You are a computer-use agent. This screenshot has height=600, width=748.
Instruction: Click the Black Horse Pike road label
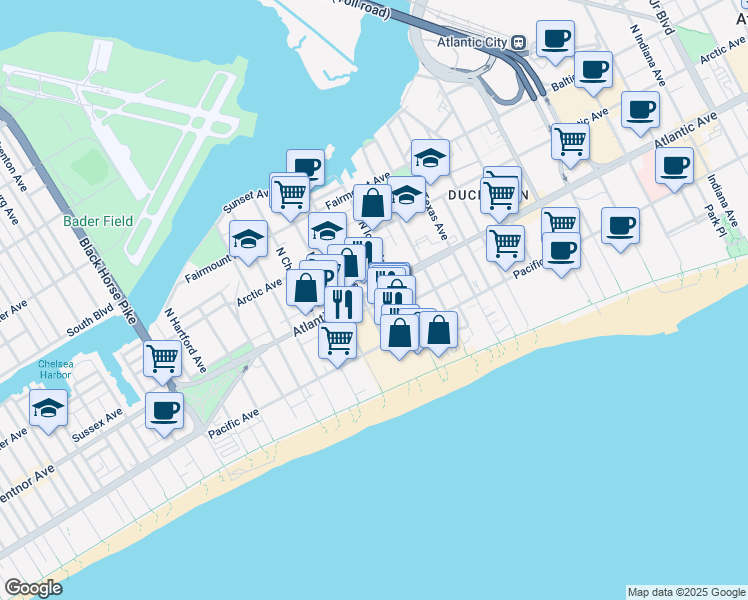(108, 281)
